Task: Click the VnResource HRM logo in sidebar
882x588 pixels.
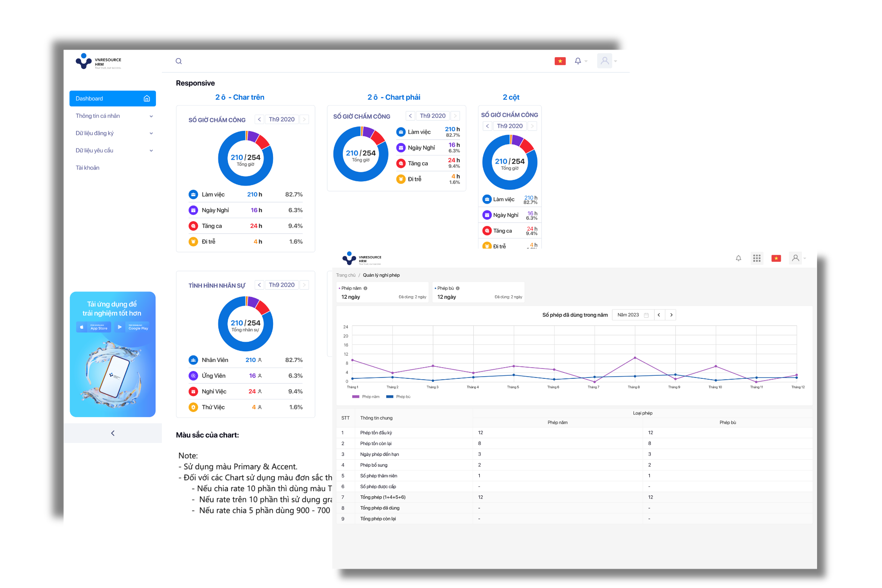Action: point(99,62)
